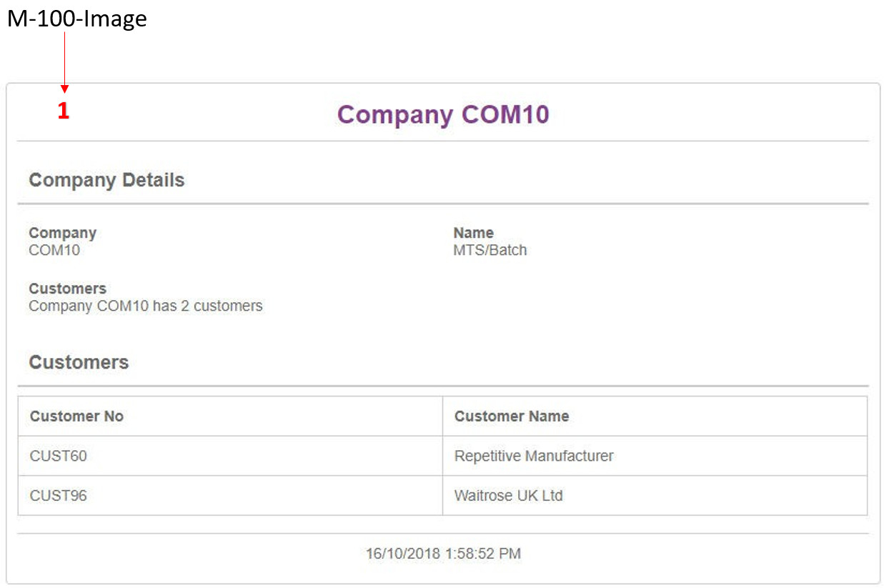Click the bold Company field label
Viewport: 884px width, 588px height.
click(x=62, y=233)
